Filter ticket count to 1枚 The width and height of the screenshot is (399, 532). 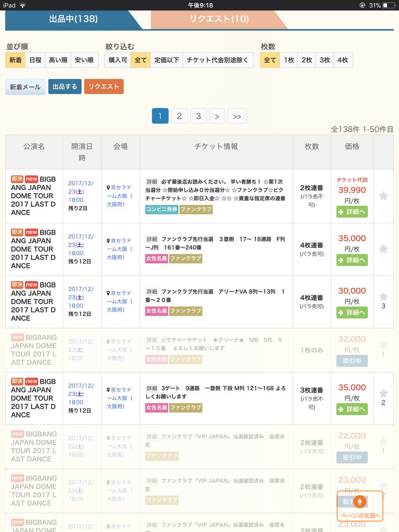point(289,60)
